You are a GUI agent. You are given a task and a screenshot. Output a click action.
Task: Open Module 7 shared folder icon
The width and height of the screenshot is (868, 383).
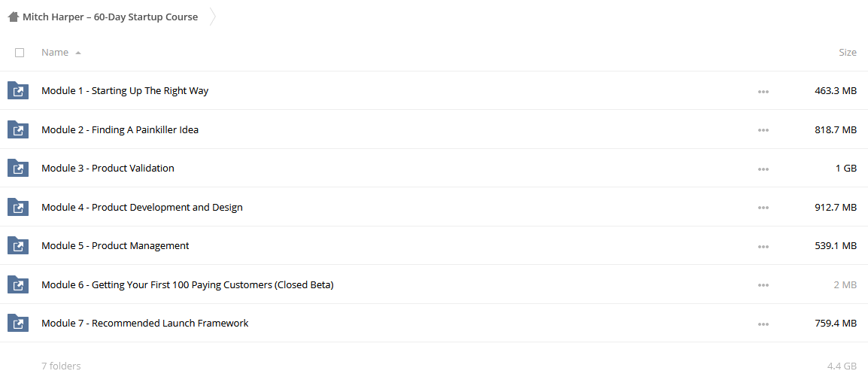(x=18, y=324)
